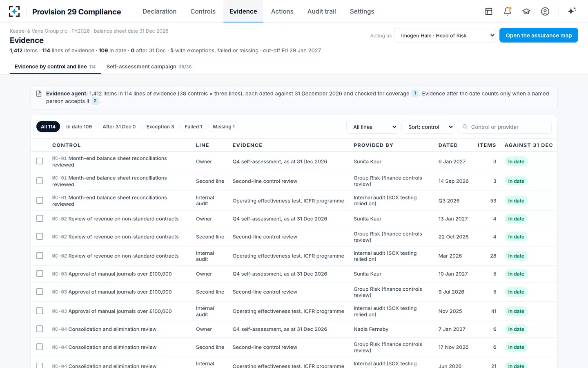Click the ITEMS column header
Image resolution: width=588 pixels, height=368 pixels.
pos(487,145)
